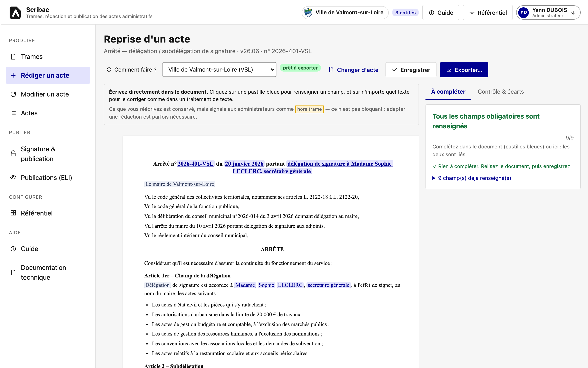Open Signature & publication in the sidebar
588x368 pixels.
click(x=48, y=154)
